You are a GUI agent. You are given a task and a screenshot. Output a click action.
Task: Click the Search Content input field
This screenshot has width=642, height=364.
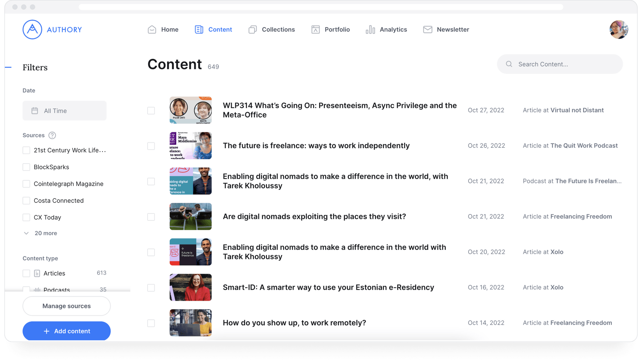click(560, 64)
